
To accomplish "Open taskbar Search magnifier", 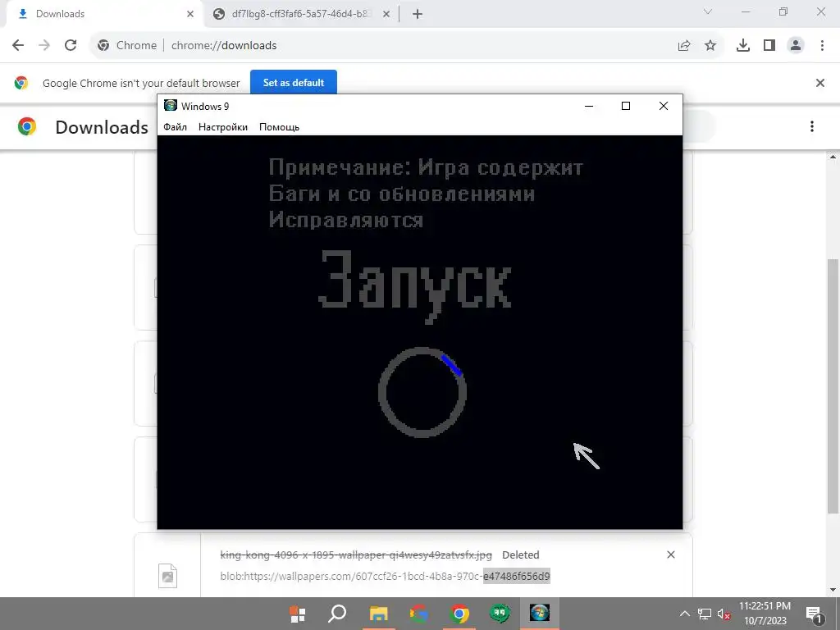I will coord(337,614).
